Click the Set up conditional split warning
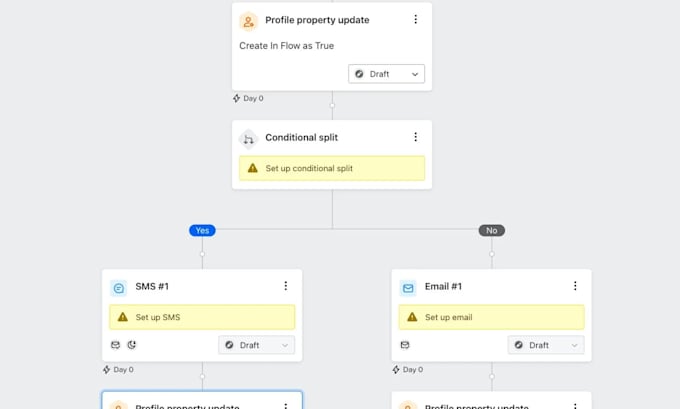 click(332, 168)
